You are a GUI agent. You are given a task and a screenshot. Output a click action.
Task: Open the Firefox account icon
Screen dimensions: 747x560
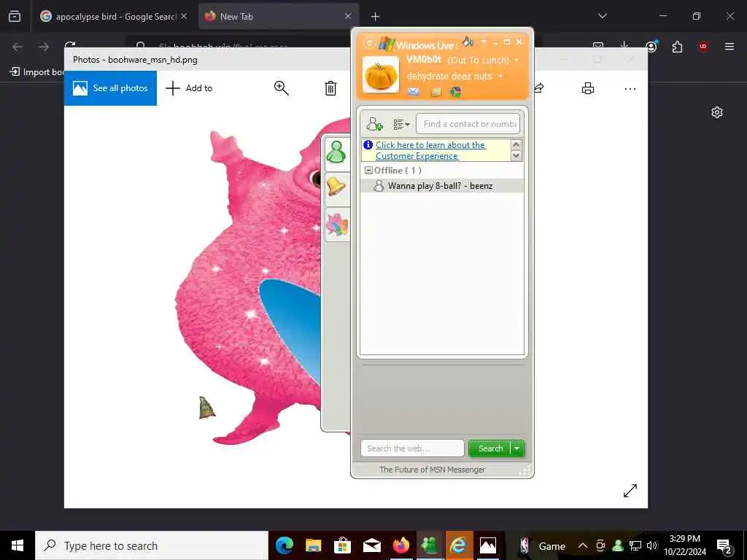(651, 46)
